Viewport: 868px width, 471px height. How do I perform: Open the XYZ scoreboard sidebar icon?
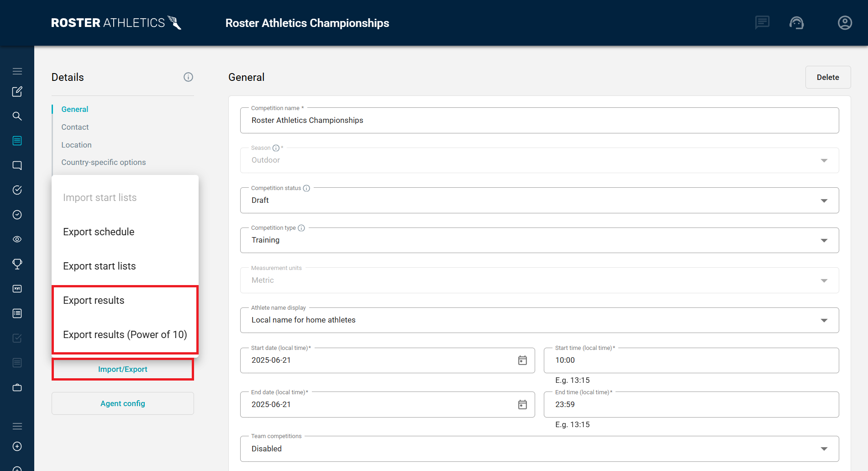point(17,289)
